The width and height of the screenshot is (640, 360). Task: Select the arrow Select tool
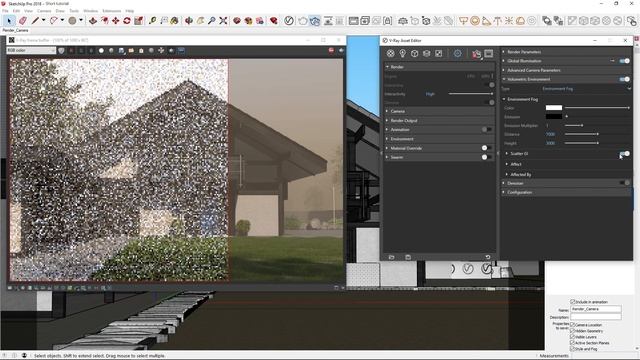coord(9,20)
